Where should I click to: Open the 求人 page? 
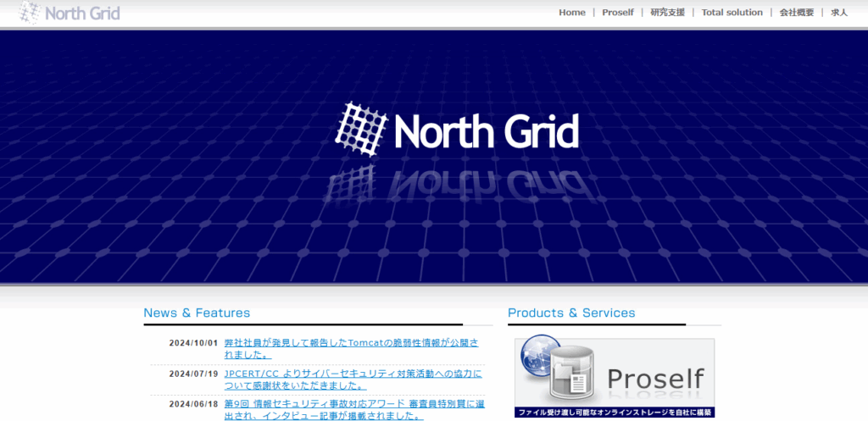(839, 12)
